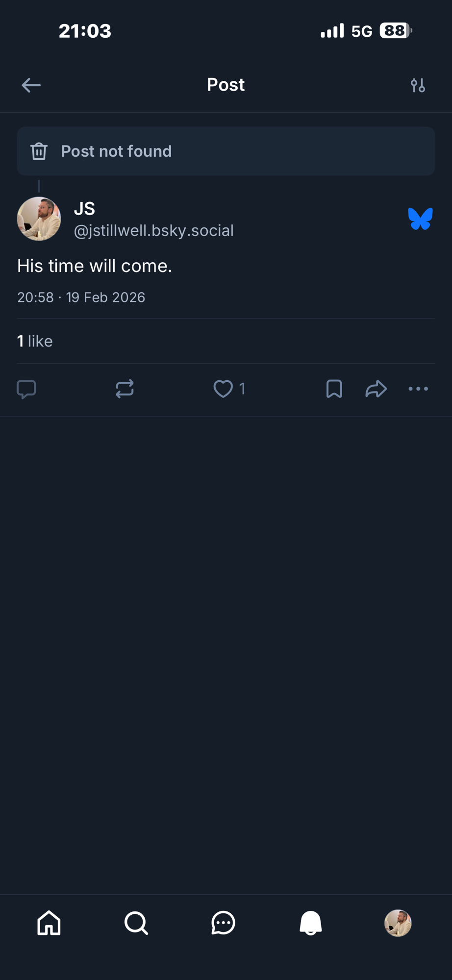View who liked via '1 like'
This screenshot has height=980, width=452.
click(35, 341)
